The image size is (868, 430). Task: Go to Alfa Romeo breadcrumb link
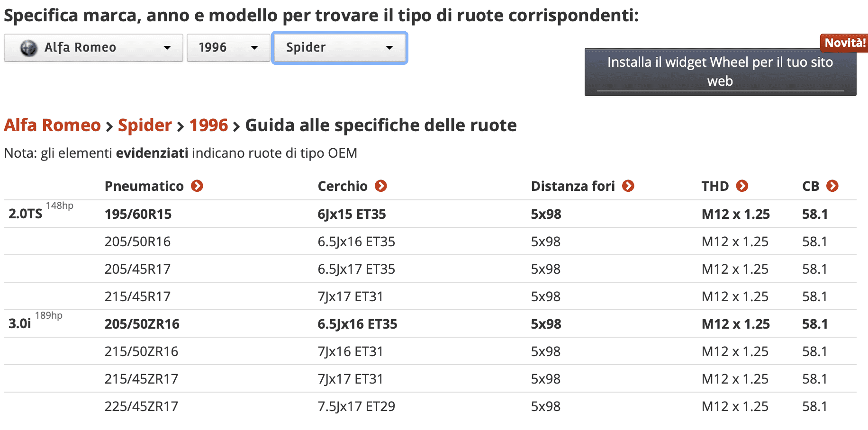(x=52, y=125)
